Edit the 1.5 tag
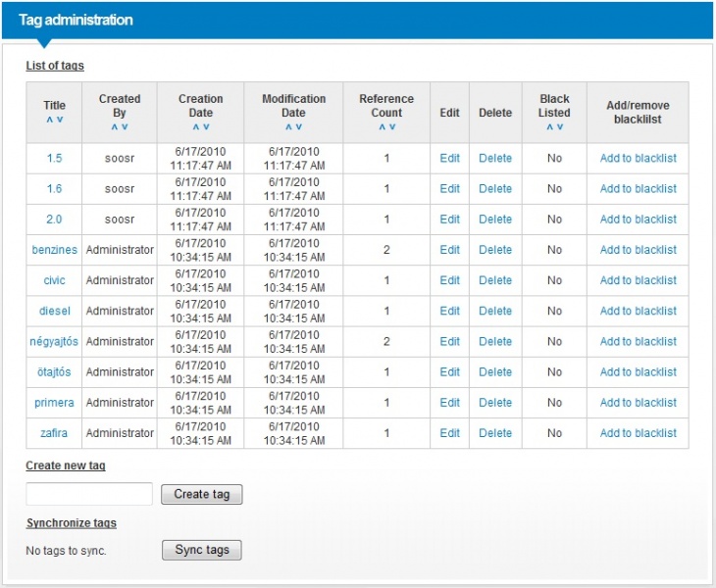The image size is (716, 588). 450,159
